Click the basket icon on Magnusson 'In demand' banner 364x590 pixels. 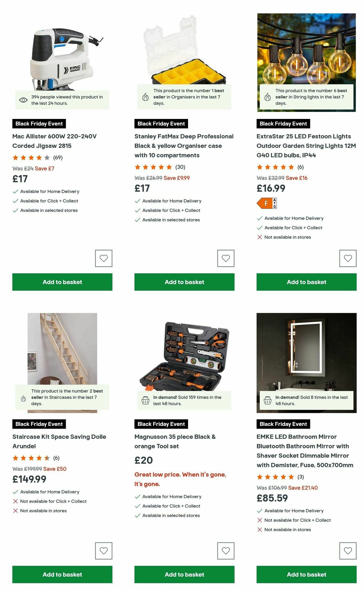pos(146,400)
